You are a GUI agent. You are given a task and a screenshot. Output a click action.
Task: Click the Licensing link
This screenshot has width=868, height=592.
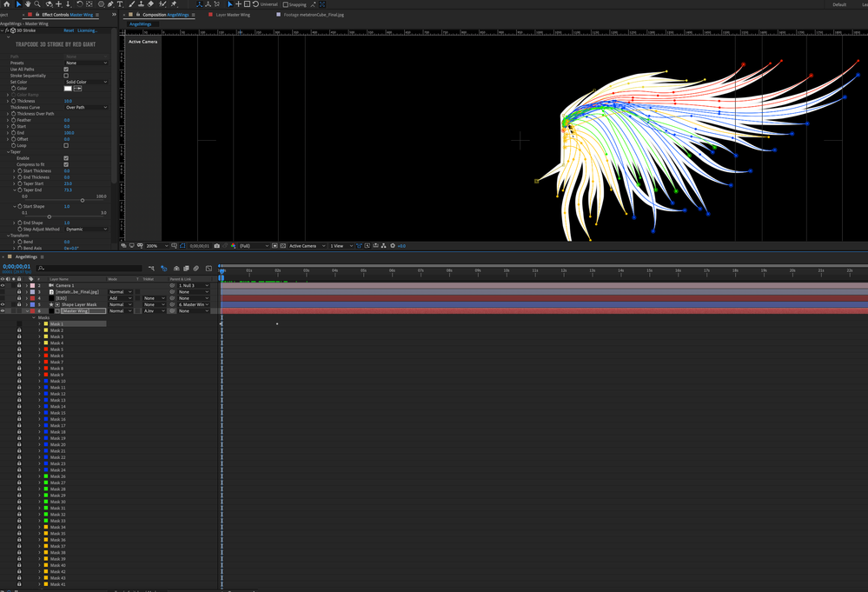coord(88,30)
